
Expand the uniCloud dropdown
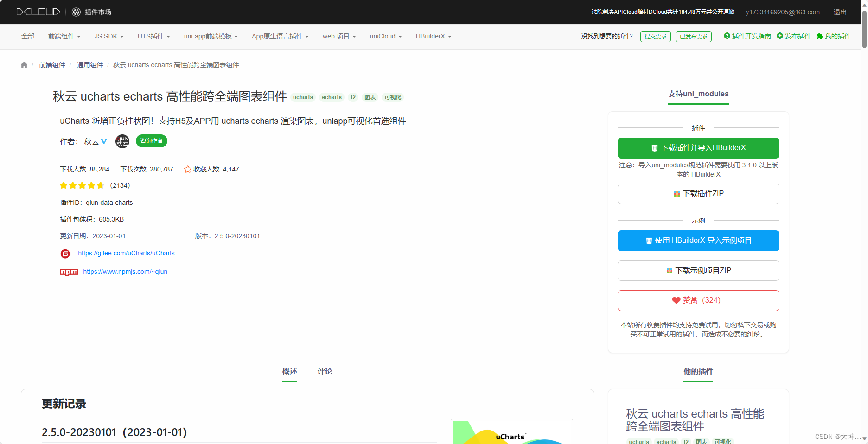coord(386,36)
